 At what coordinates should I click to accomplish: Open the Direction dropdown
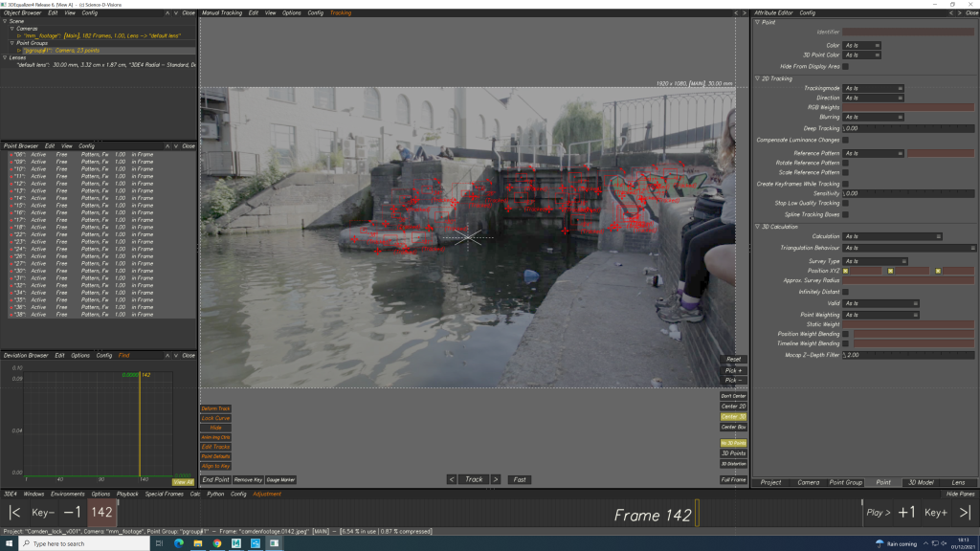coord(873,98)
